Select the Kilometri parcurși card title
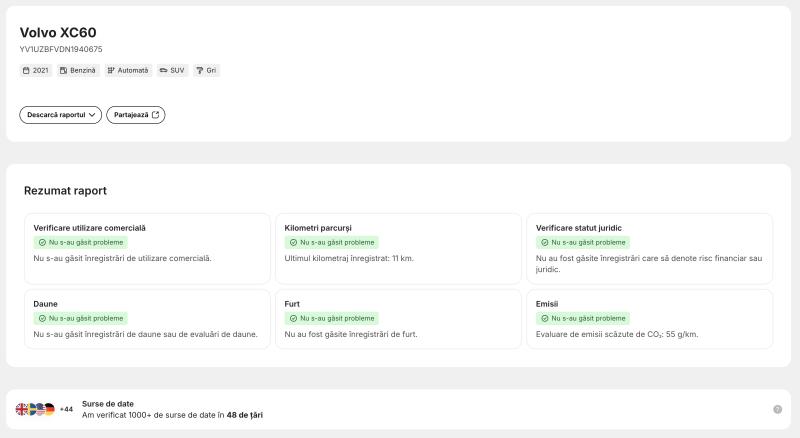The height and width of the screenshot is (438, 800). (318, 228)
